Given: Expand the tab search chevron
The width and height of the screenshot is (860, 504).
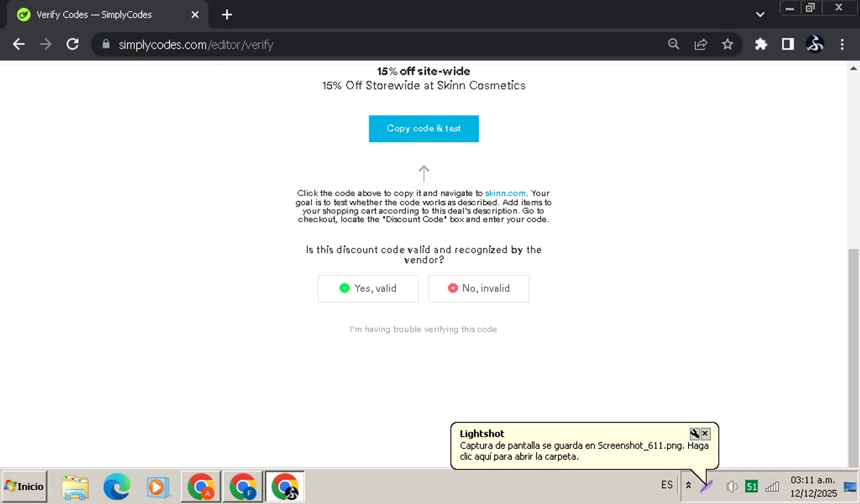Looking at the screenshot, I should (x=760, y=14).
